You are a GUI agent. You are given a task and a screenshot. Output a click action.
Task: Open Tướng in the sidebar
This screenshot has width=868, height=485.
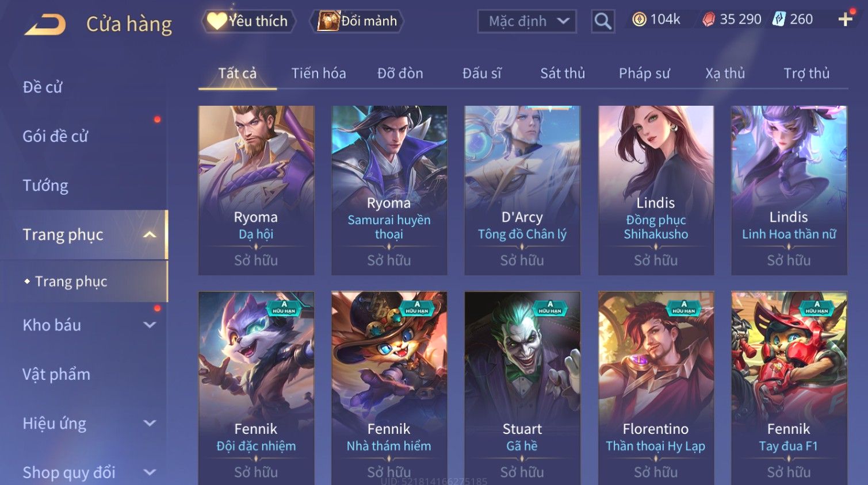(x=45, y=186)
